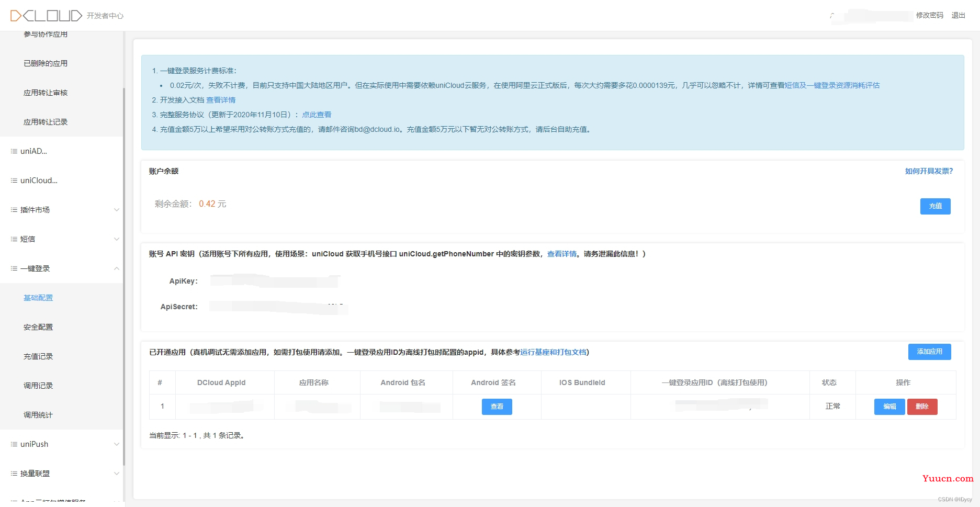
Task: Click the Android 签名 column header
Action: pyautogui.click(x=493, y=382)
